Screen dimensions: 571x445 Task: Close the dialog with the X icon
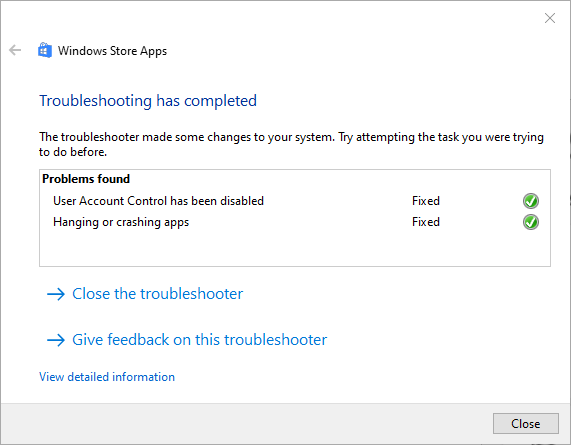(x=550, y=18)
